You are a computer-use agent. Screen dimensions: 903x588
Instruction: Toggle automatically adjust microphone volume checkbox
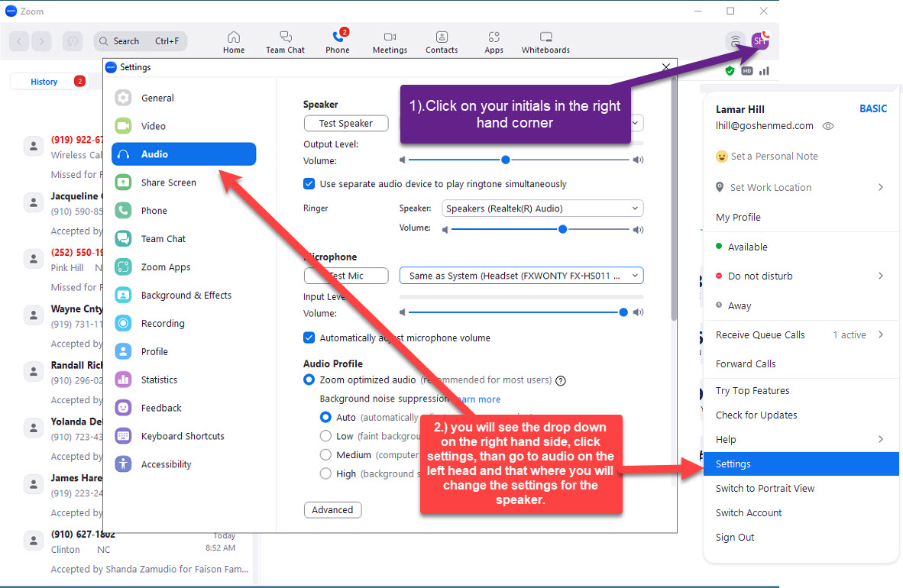pyautogui.click(x=309, y=338)
